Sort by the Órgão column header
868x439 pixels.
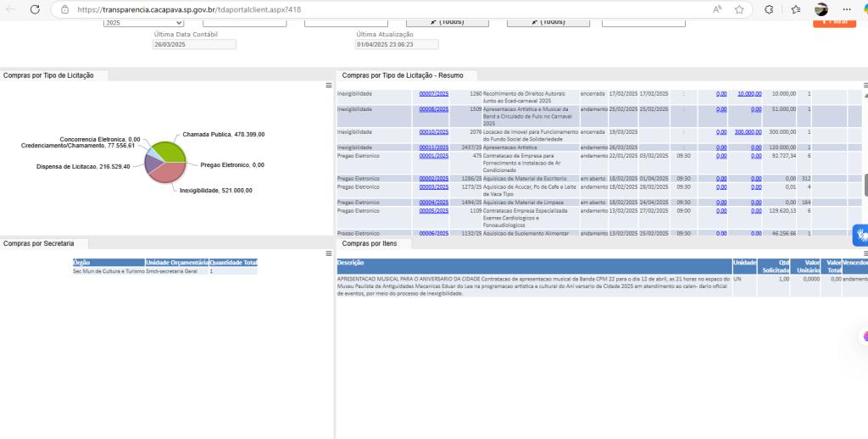[109, 263]
